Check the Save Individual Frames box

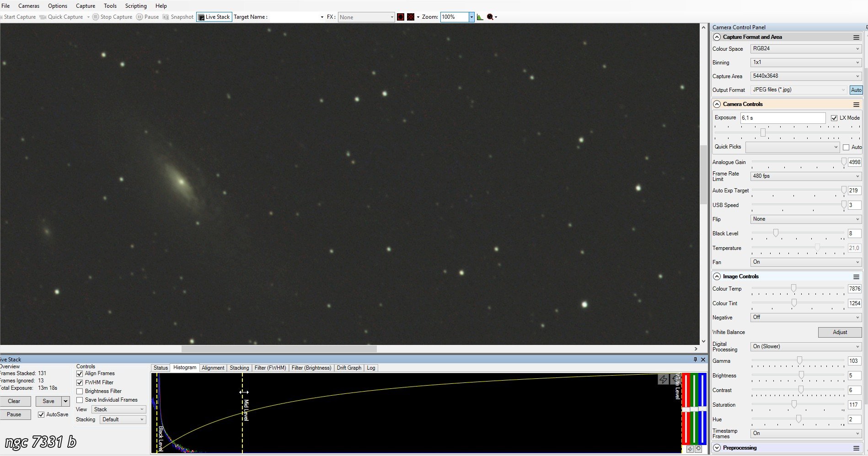[80, 400]
